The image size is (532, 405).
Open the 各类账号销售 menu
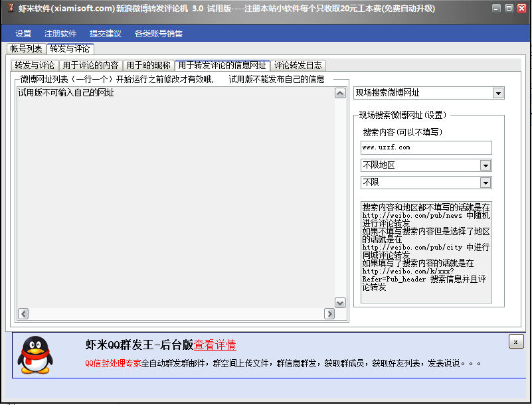(159, 34)
